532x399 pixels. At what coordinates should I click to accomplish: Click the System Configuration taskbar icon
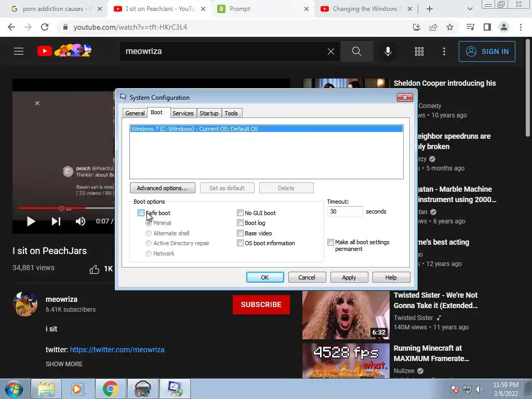(x=176, y=389)
